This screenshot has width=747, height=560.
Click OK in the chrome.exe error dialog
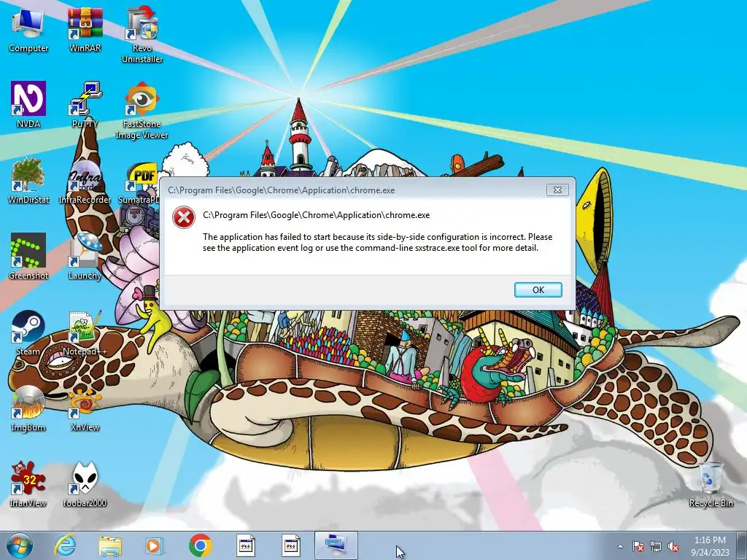538,289
